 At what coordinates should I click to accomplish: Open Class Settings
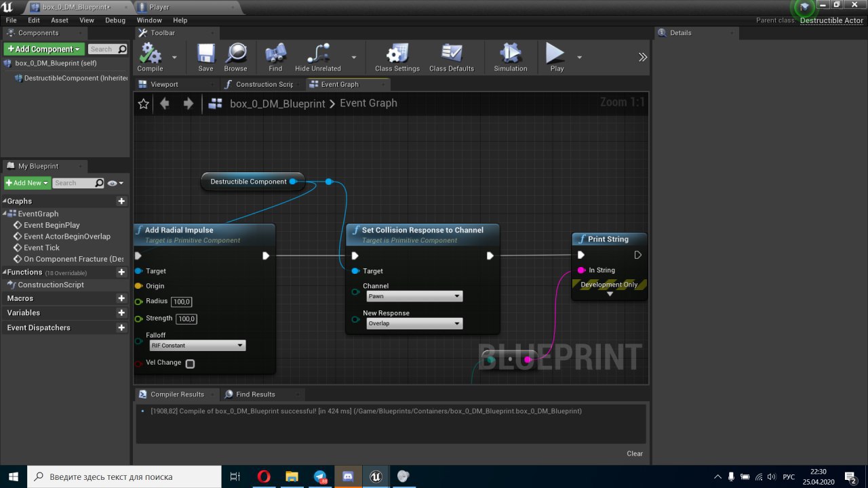(397, 57)
